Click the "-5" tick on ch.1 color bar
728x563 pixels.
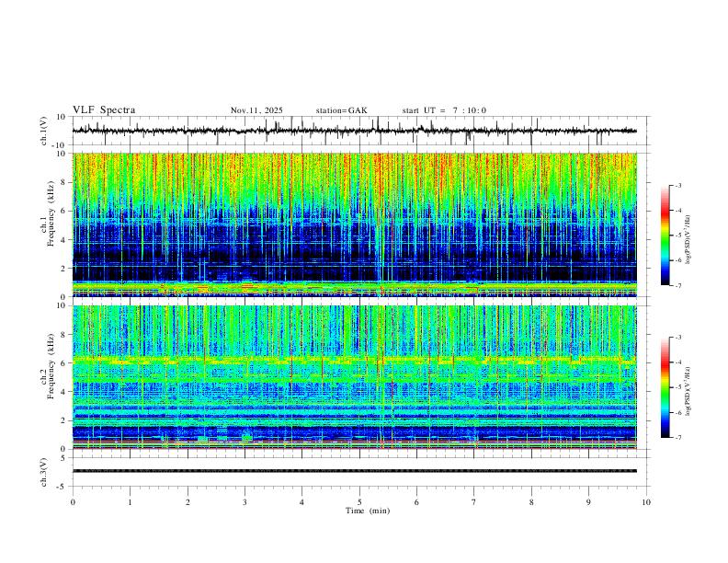[677, 236]
